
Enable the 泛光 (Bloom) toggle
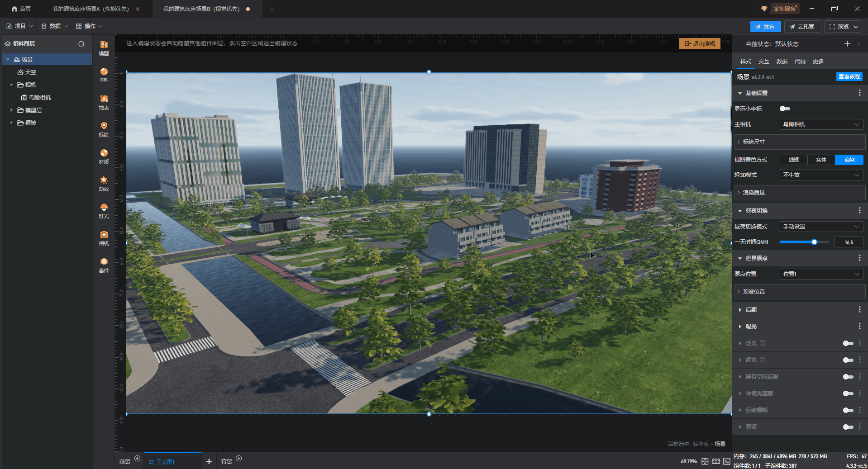848,343
